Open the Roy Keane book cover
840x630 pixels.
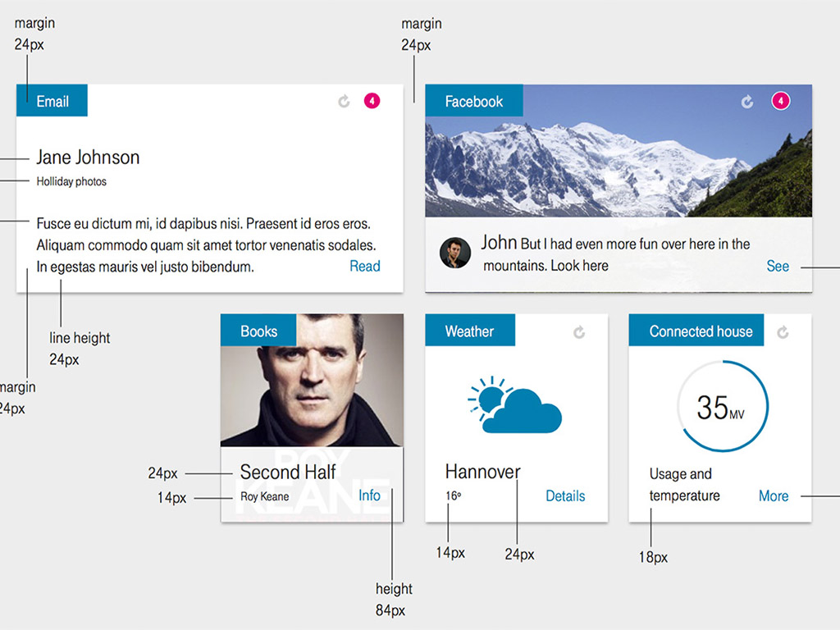pyautogui.click(x=312, y=386)
